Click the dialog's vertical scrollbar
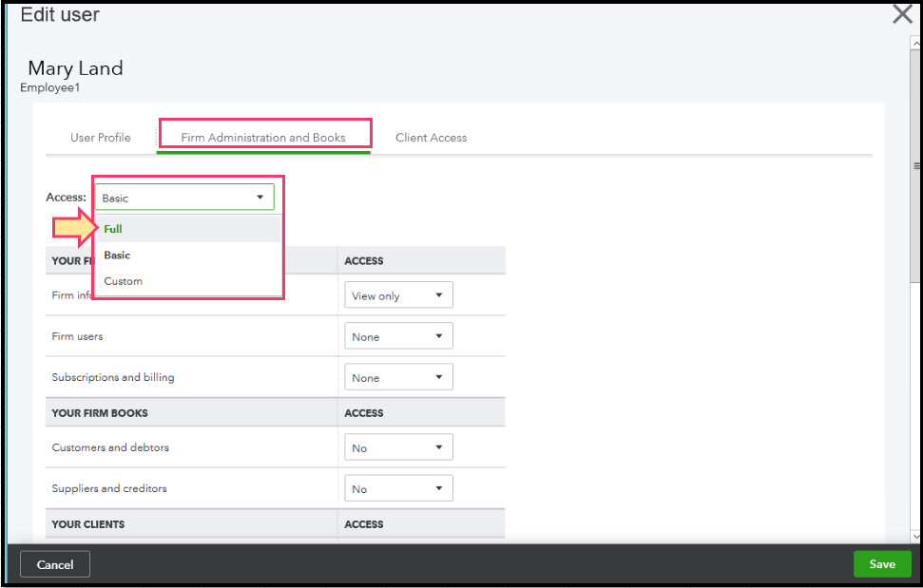The width and height of the screenshot is (923, 588). point(916,165)
